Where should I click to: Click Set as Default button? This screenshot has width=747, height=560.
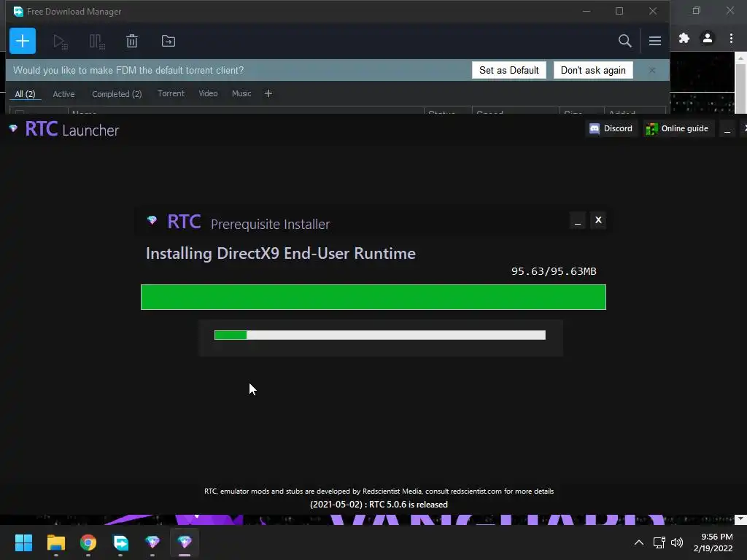508,70
